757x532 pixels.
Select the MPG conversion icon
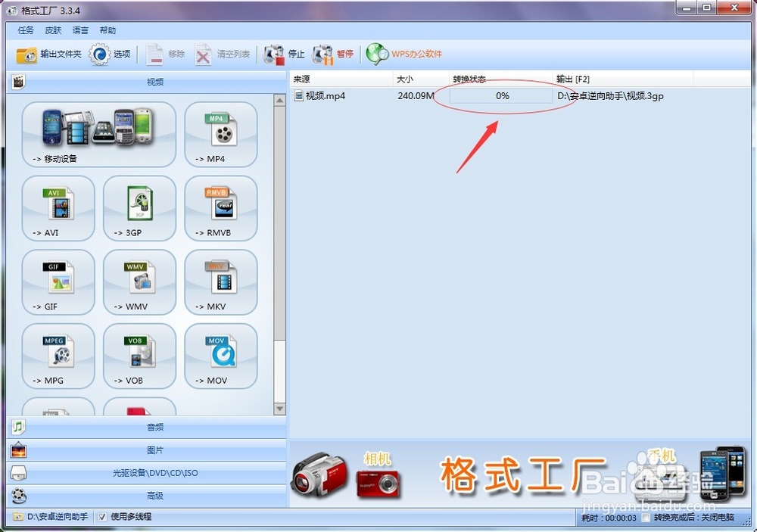pos(58,356)
